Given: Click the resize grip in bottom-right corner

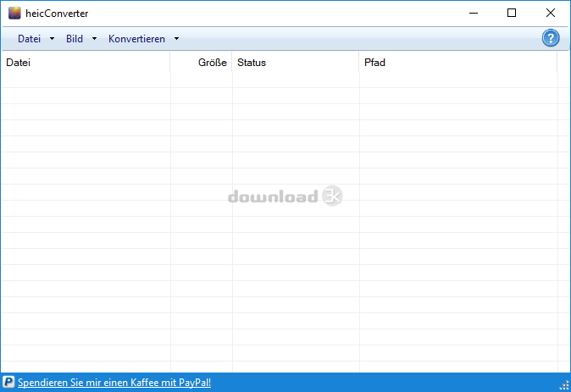Looking at the screenshot, I should point(564,385).
